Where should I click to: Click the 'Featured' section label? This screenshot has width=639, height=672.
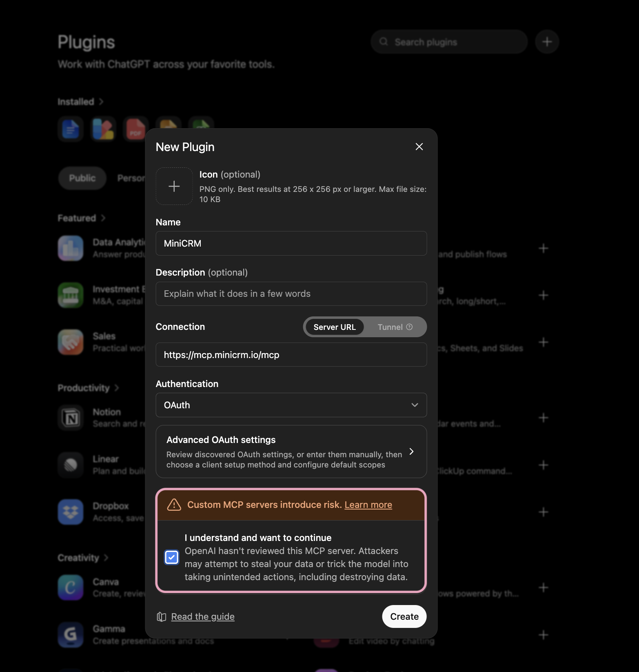click(x=77, y=218)
